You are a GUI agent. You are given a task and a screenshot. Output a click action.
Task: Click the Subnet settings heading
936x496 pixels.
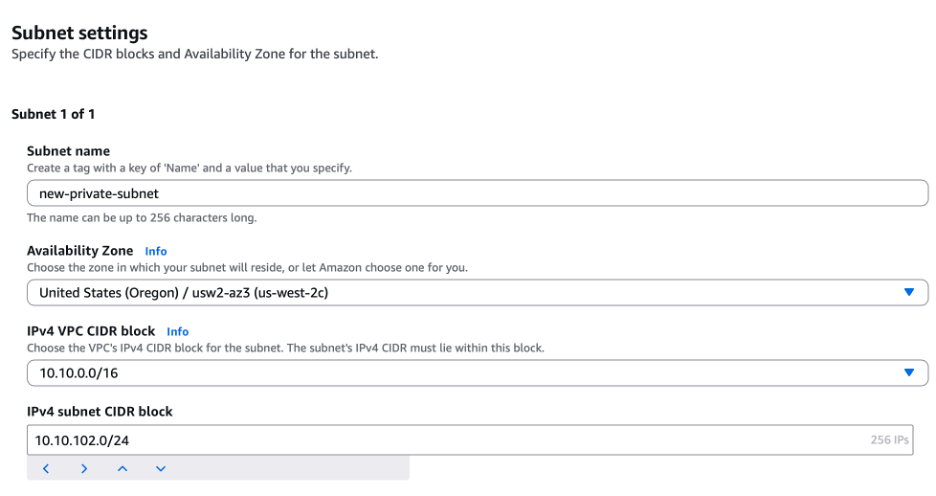coord(79,33)
